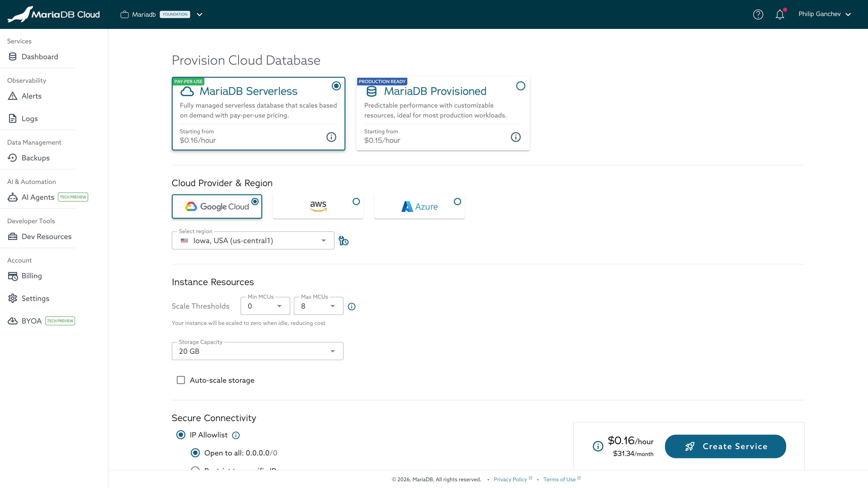Screen dimensions: 868x488
Task: Click the Billing card icon
Action: (x=13, y=276)
